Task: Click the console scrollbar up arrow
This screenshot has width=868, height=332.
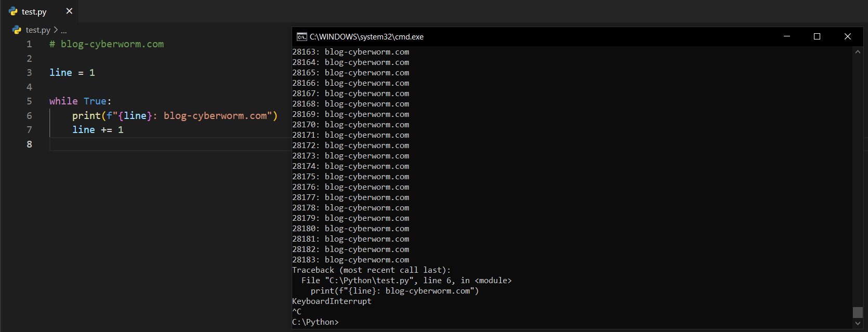Action: coord(858,52)
